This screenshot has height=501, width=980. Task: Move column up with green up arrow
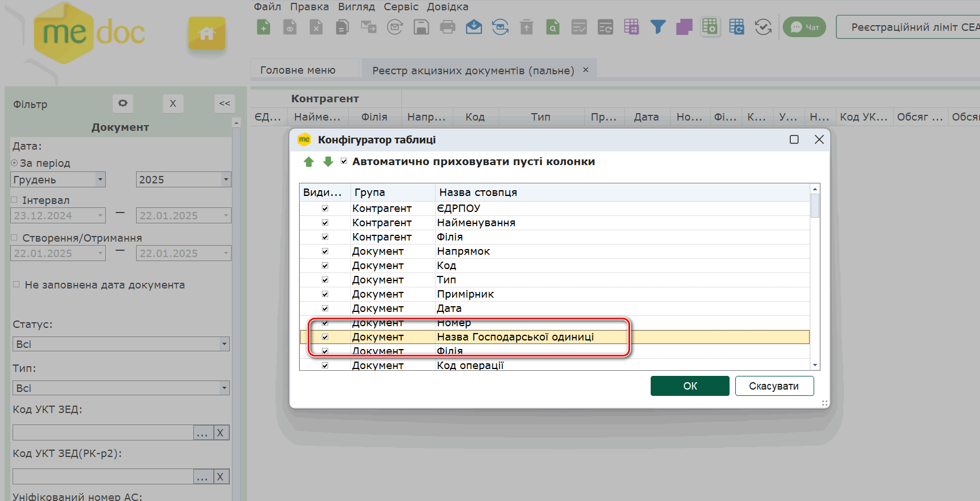(x=309, y=162)
